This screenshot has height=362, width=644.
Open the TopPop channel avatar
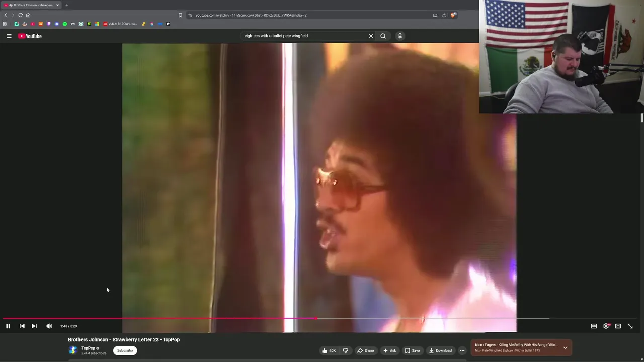pos(73,351)
